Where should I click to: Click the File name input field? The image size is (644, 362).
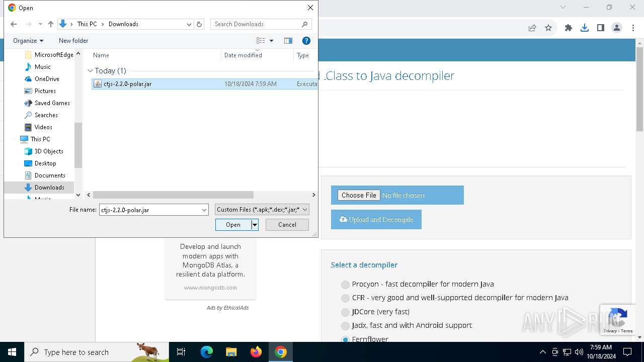[x=150, y=210]
